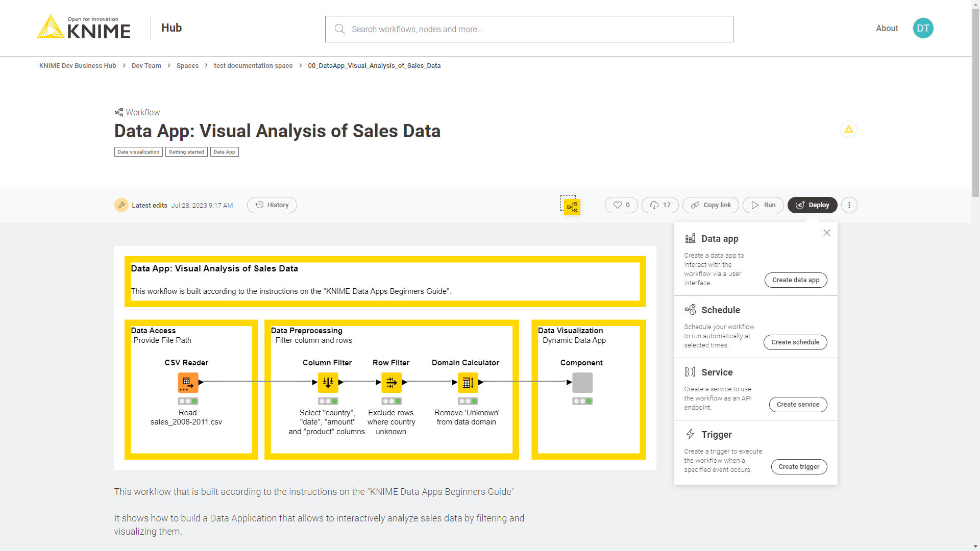Expand the three-dot more options menu
Image resolution: width=980 pixels, height=551 pixels.
click(x=849, y=205)
